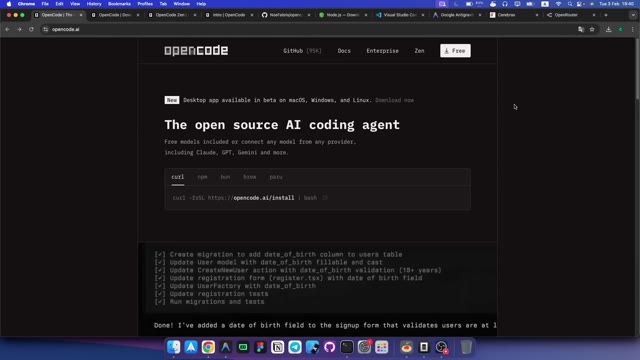
Task: Expand the tab search chevron
Action: (633, 15)
